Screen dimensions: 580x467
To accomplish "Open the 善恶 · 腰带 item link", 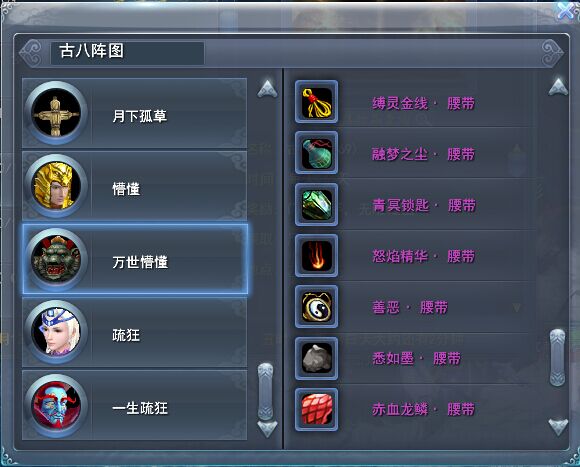I will [x=410, y=307].
